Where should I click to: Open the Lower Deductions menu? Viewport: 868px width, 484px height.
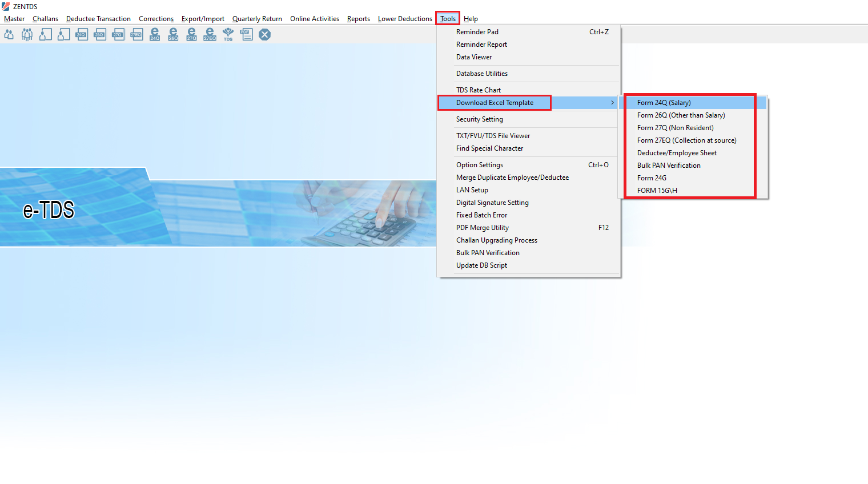pyautogui.click(x=405, y=19)
